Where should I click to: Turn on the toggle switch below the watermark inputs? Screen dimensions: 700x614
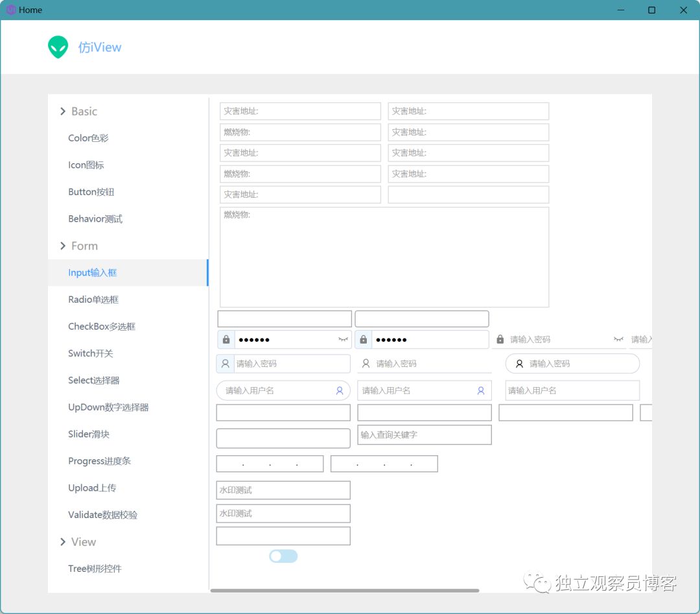point(283,556)
